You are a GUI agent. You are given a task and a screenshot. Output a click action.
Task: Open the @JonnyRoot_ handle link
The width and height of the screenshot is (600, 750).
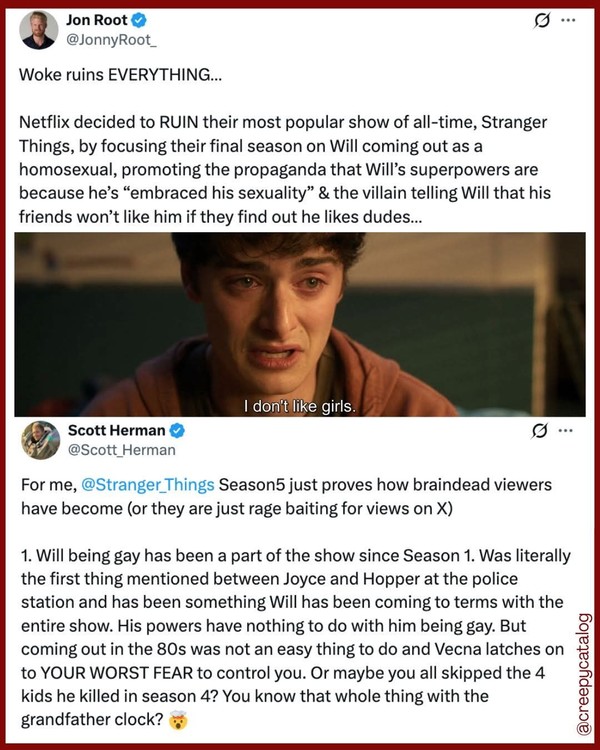point(111,40)
